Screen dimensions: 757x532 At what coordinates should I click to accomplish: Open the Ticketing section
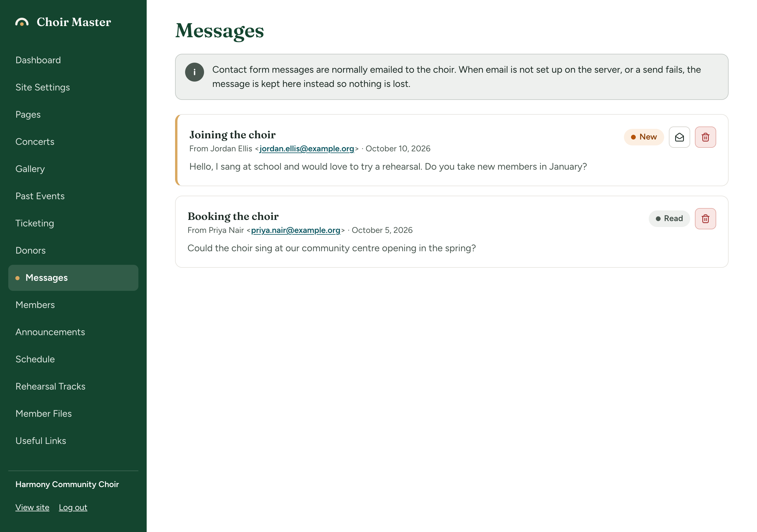(x=73, y=223)
